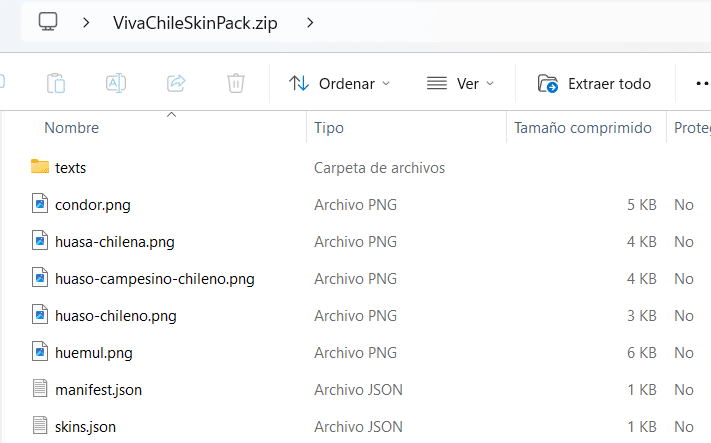Select the texts folder icon

[40, 167]
